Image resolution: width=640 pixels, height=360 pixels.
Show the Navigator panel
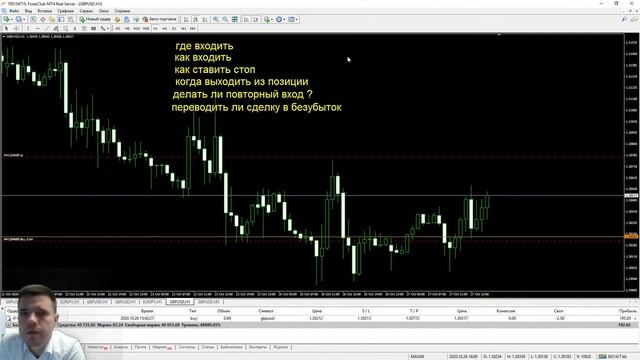coord(52,19)
